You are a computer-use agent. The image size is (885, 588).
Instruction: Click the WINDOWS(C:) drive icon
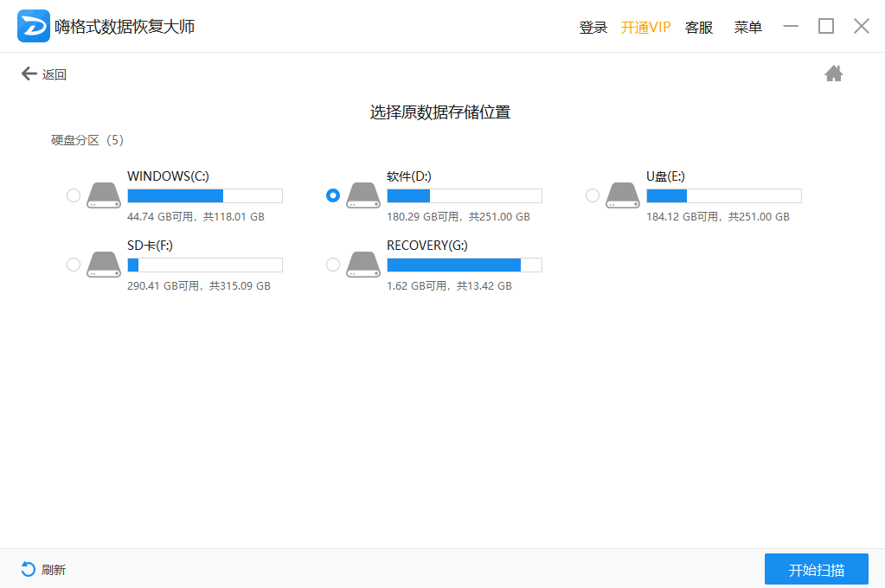coord(104,195)
